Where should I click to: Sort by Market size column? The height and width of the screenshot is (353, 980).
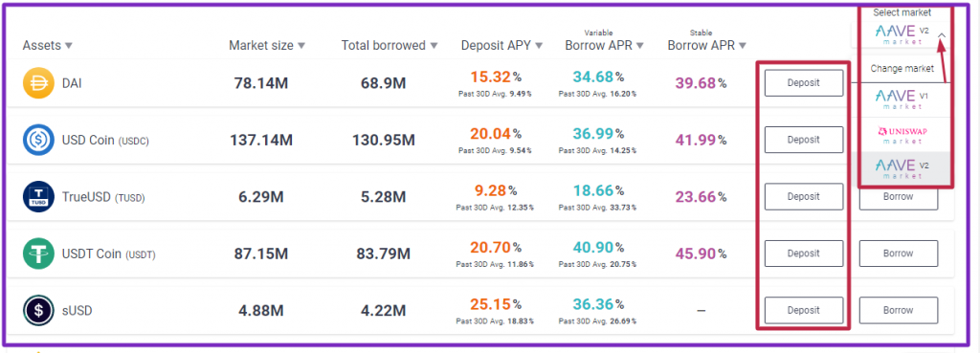[x=267, y=46]
